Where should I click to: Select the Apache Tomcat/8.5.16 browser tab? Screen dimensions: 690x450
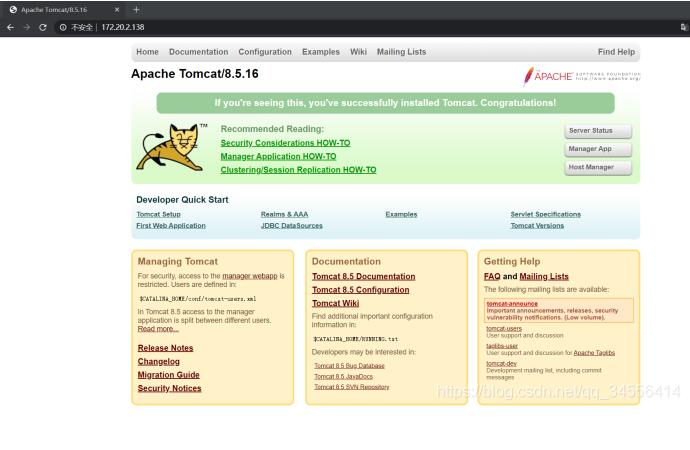(x=65, y=9)
